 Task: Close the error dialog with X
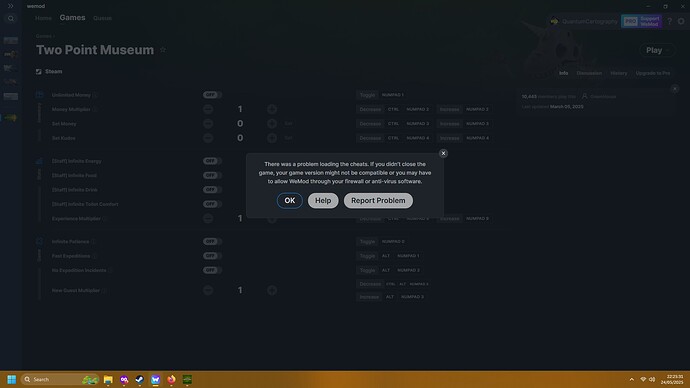pos(443,153)
